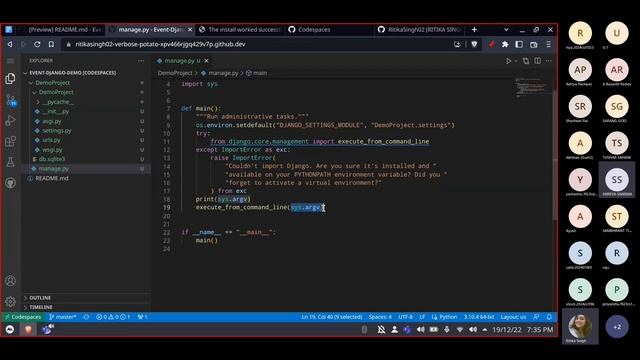
Task: Open the VS Code hamburger menu
Action: 10,61
